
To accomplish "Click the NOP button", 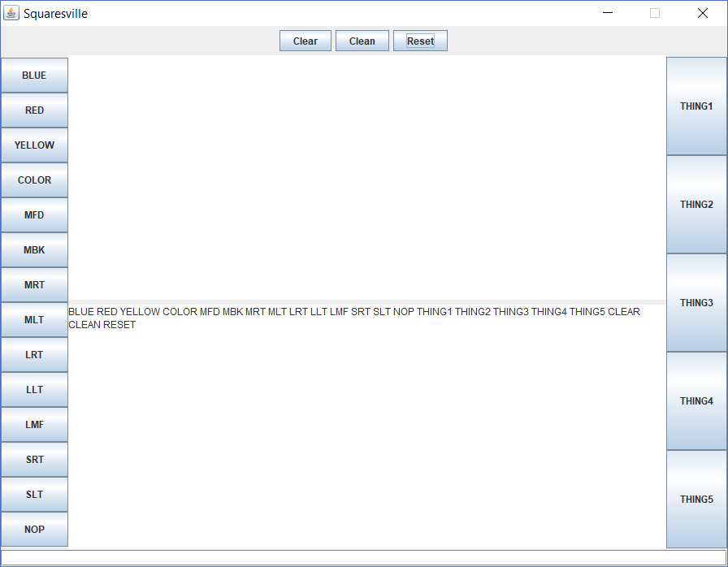I will 34,530.
